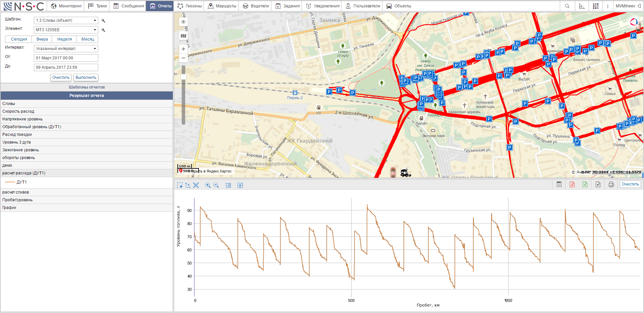Click the map zoom slider handle

point(183,77)
